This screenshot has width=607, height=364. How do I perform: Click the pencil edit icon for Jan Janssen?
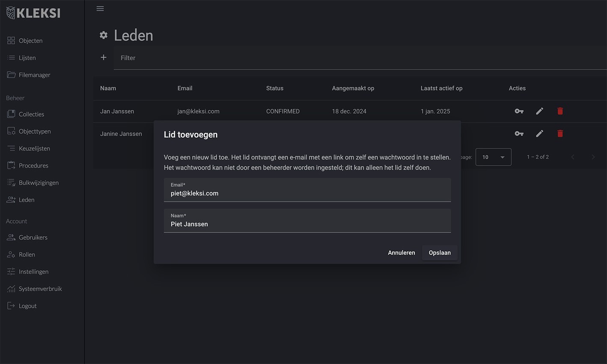click(x=539, y=111)
